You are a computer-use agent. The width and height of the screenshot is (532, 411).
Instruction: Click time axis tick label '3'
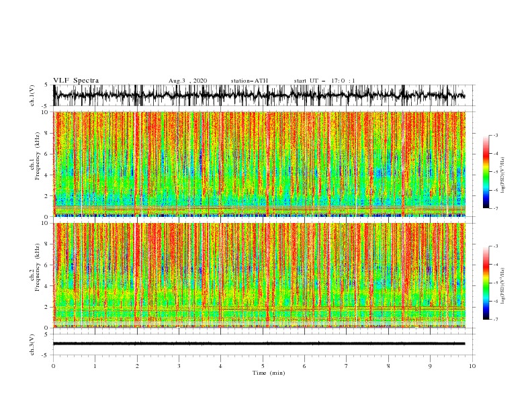point(179,366)
